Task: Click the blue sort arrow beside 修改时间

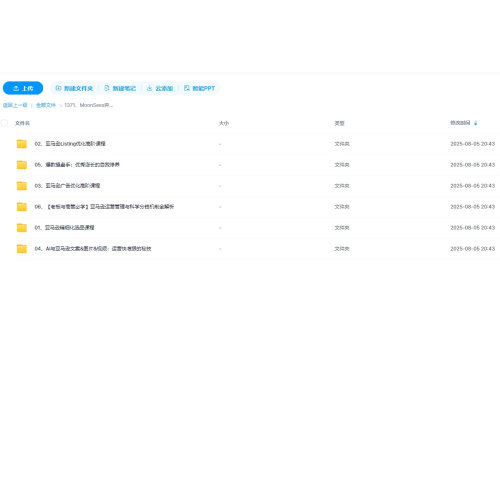Action: (x=476, y=123)
